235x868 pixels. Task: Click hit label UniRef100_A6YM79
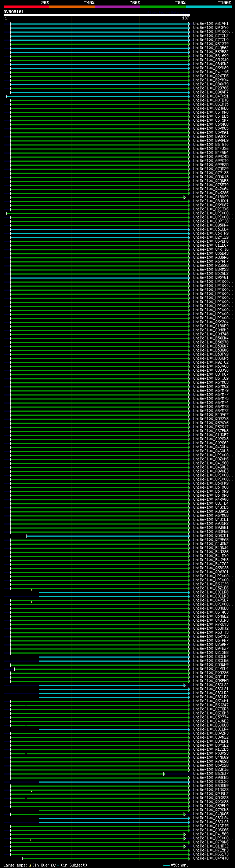[211, 391]
